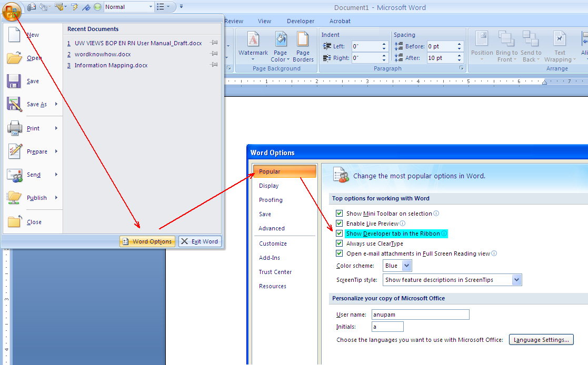Click the Position button in Arrange group
588x365 pixels.
point(482,46)
